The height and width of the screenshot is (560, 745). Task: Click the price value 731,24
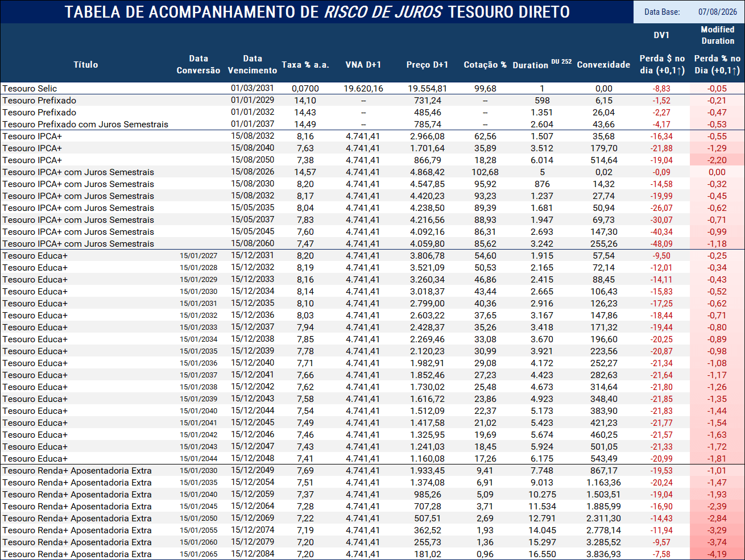[428, 101]
